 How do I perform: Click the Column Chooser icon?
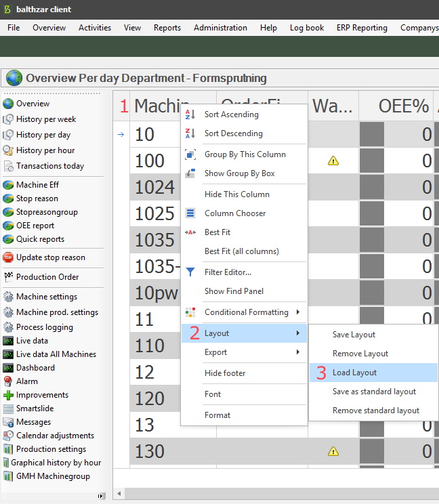tap(190, 213)
